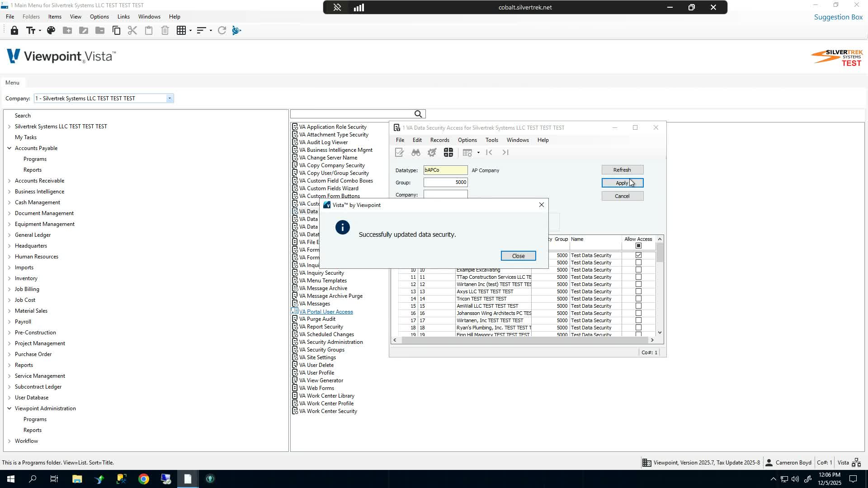Click the copy icon in the main toolbar
This screenshot has width=868, height=488.
click(116, 31)
